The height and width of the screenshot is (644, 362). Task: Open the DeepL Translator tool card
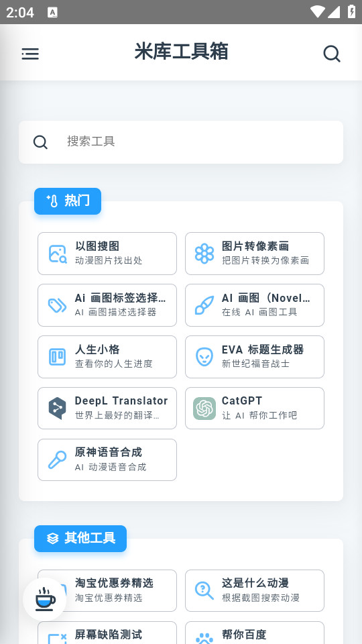[107, 409]
